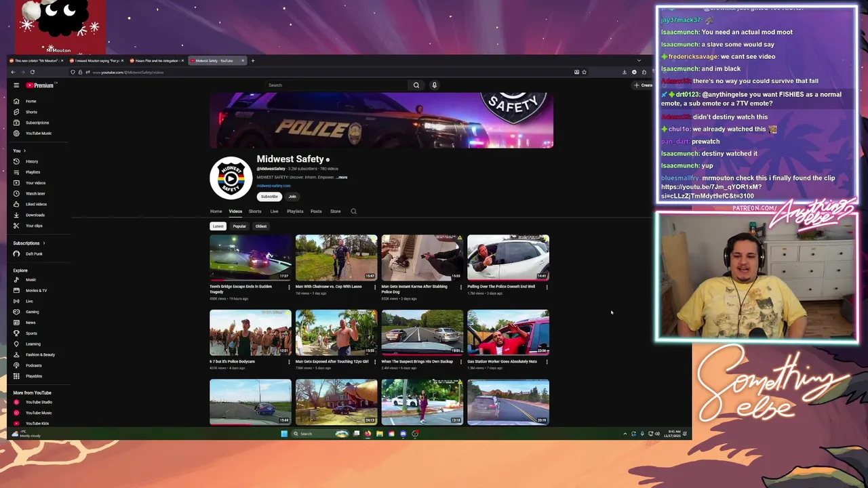Expand the You section chevron

[x=24, y=150]
